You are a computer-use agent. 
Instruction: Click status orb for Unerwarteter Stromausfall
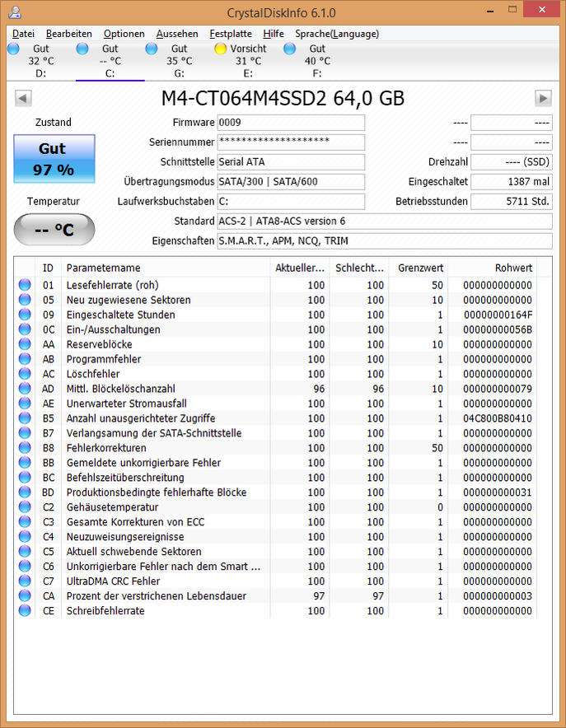click(x=25, y=404)
